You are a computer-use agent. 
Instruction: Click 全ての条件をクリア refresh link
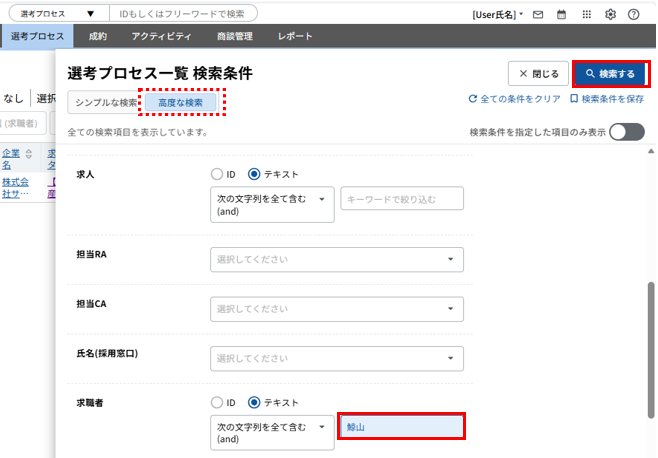click(x=514, y=99)
